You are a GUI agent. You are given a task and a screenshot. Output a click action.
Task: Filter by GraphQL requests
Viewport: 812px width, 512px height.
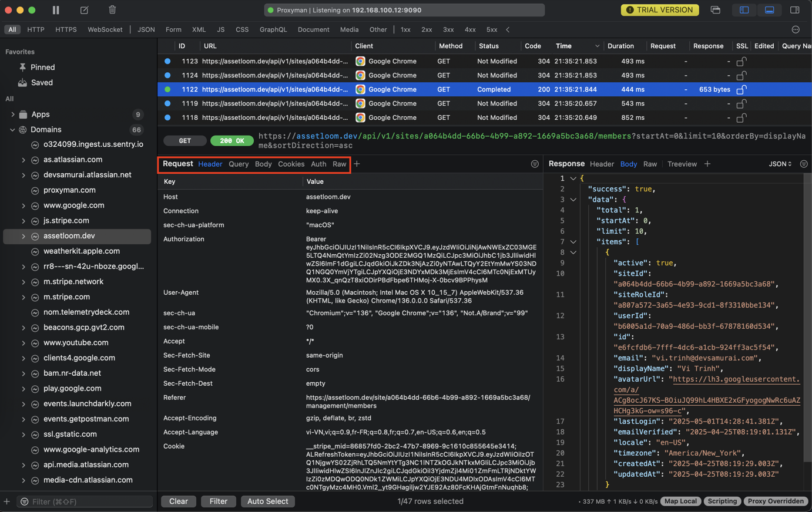tap(273, 29)
